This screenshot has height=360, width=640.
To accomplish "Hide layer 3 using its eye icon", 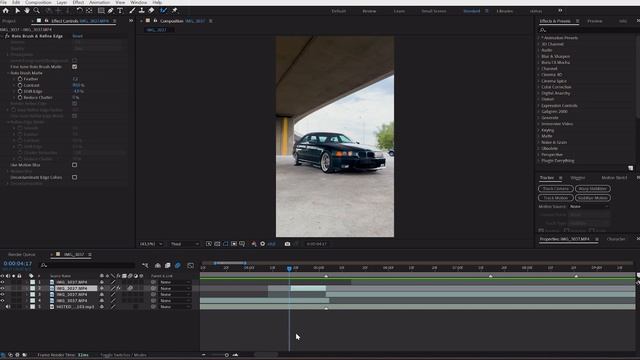I will [2, 294].
